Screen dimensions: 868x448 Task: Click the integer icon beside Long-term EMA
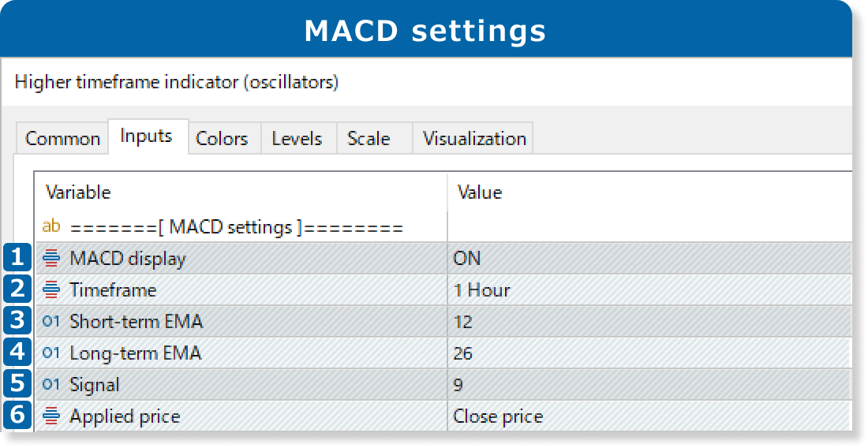(51, 353)
